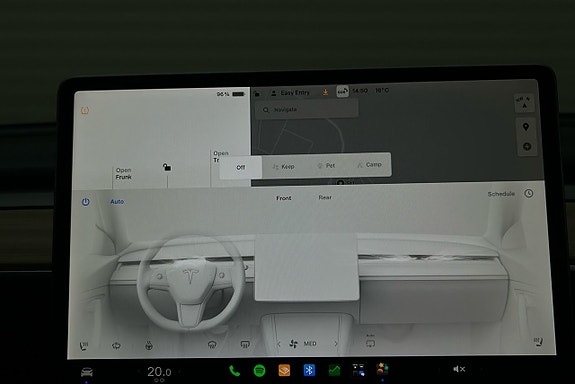
Task: Open the climate Schedule
Action: [501, 194]
